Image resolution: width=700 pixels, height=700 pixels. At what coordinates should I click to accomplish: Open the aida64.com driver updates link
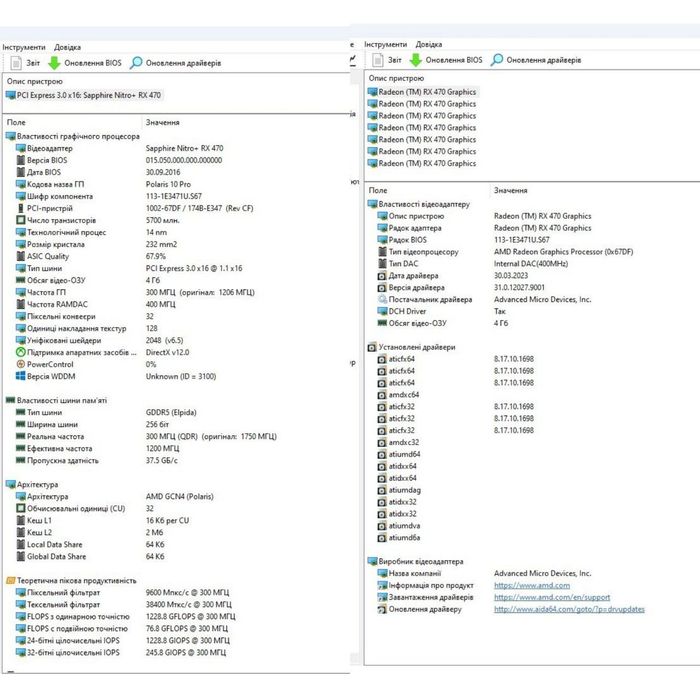point(569,609)
